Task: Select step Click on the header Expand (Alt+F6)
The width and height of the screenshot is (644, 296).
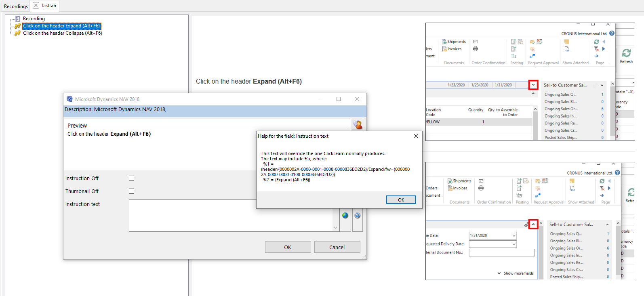Action: point(61,26)
